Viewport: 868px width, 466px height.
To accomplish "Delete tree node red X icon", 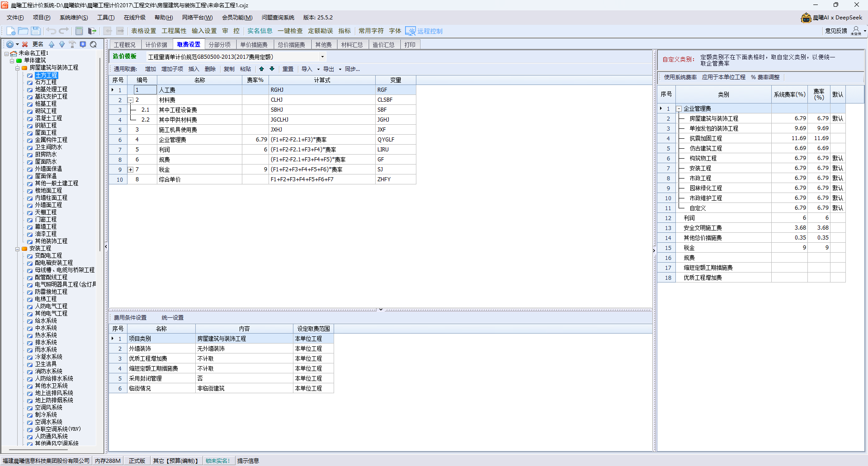I will pos(25,44).
